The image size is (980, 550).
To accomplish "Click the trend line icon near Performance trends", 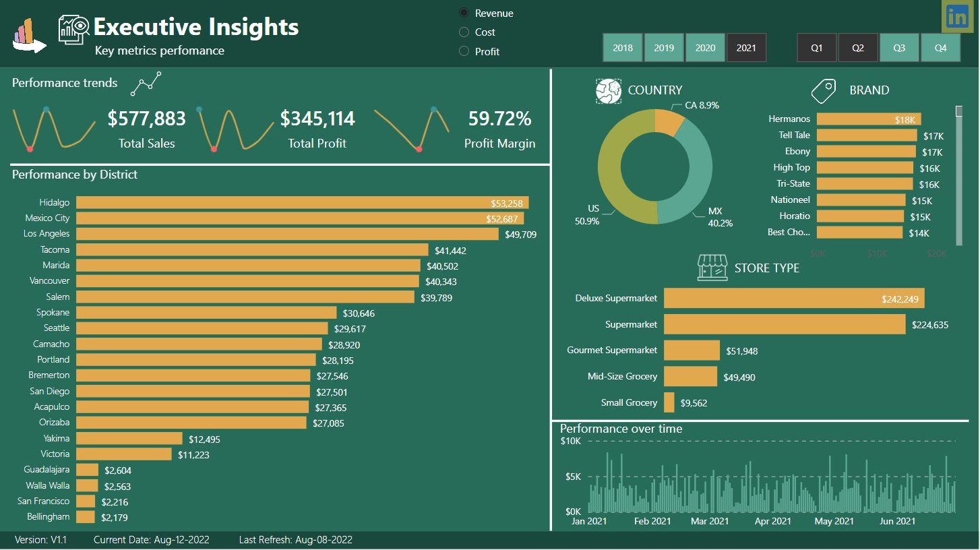I will pos(146,84).
